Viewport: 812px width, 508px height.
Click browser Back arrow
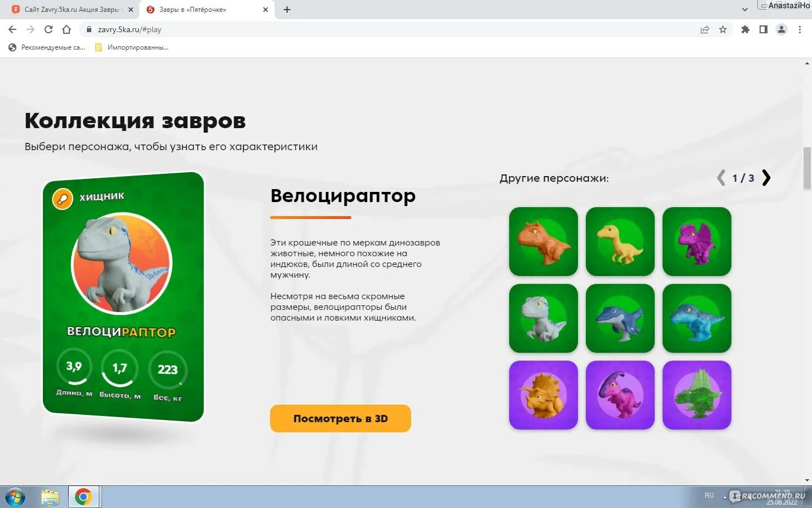[12, 29]
